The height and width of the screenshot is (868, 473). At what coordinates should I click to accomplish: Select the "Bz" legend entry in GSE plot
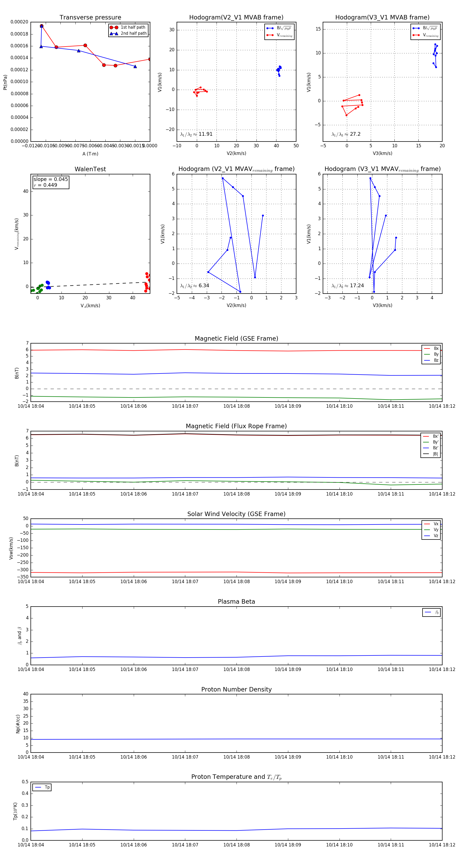(x=431, y=360)
